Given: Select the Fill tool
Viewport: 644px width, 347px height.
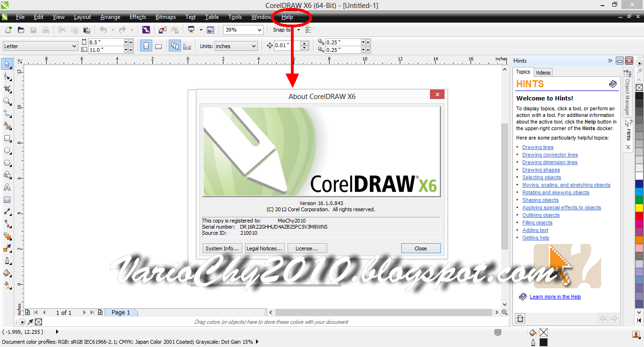Looking at the screenshot, I should coord(7,273).
